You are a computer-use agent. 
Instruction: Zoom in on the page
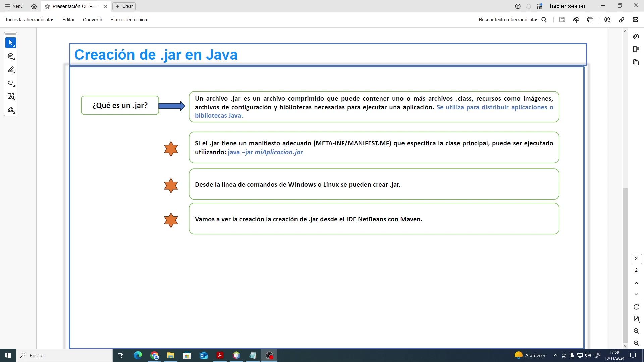tap(636, 331)
